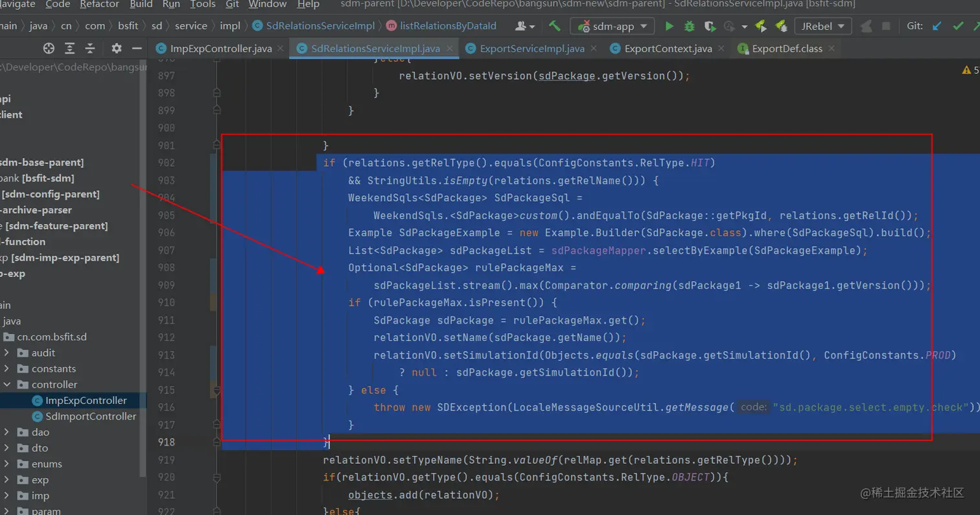
Task: Click the warning indicator in the editor corner
Action: (970, 69)
